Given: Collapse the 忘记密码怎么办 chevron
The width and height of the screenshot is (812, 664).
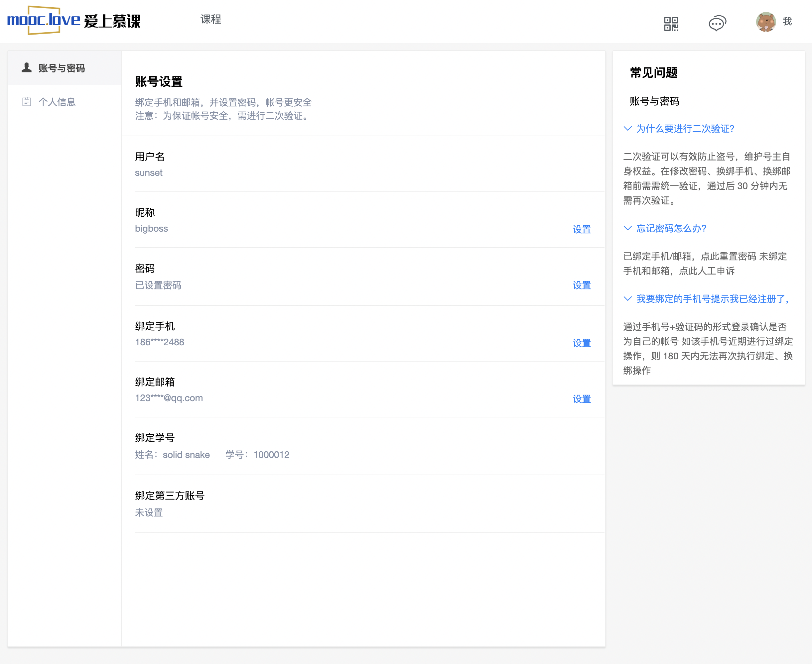Looking at the screenshot, I should click(627, 228).
